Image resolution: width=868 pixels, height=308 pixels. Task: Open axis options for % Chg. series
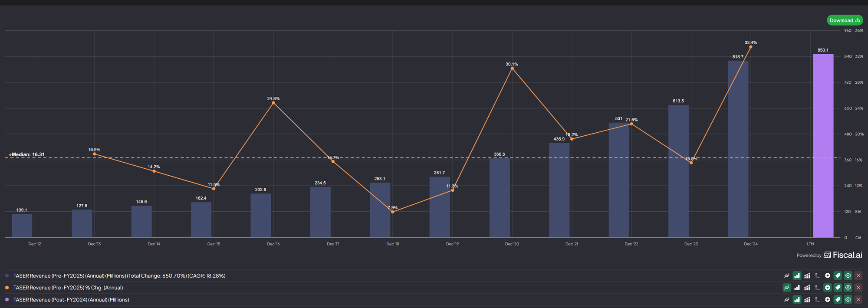point(817,288)
